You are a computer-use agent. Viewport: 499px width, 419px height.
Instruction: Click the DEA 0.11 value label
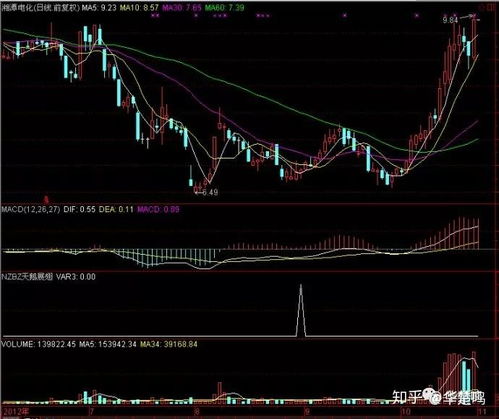pos(116,209)
